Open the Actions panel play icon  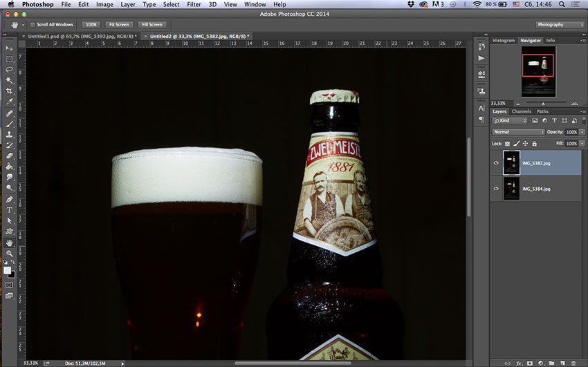click(481, 58)
